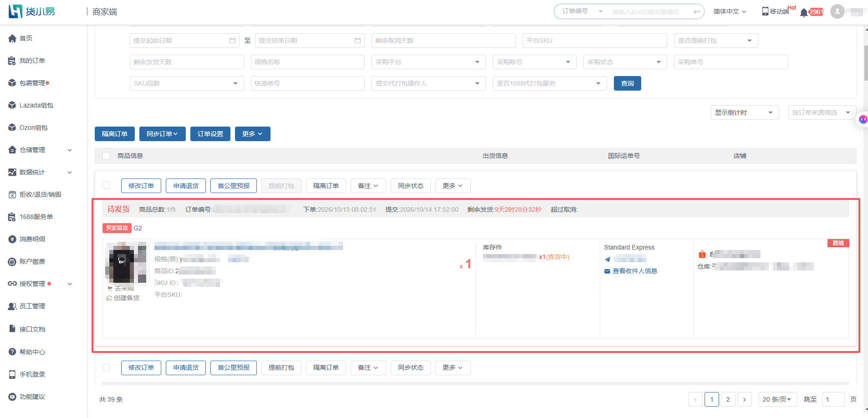Tick the checkbox of the 待发货 order
Viewport: 868px width, 418px height.
click(106, 185)
